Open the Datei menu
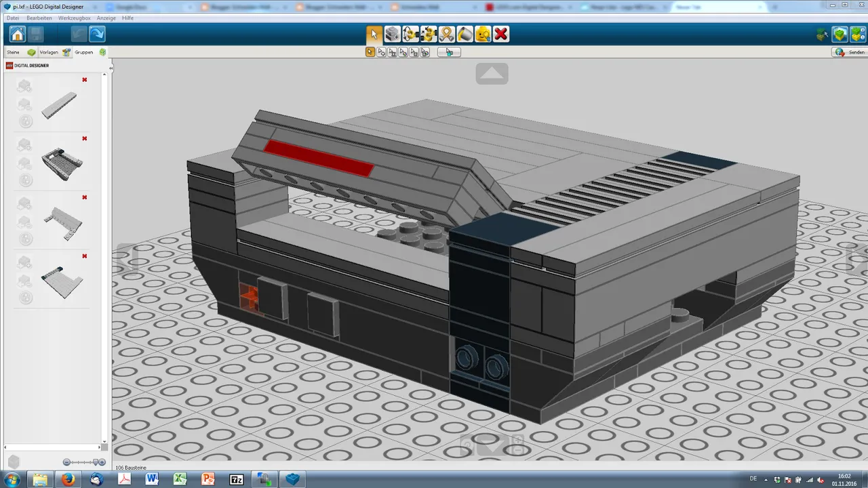The width and height of the screenshot is (868, 488). (12, 18)
